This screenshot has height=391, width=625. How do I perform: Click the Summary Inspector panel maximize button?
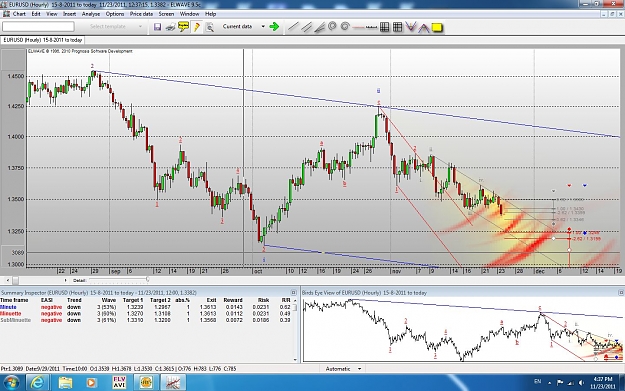click(x=293, y=293)
